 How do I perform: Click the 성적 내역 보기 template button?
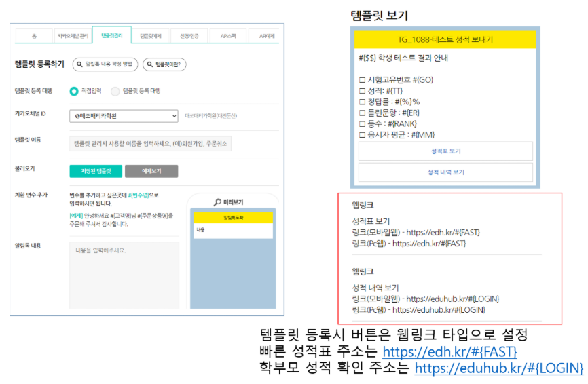coord(445,172)
